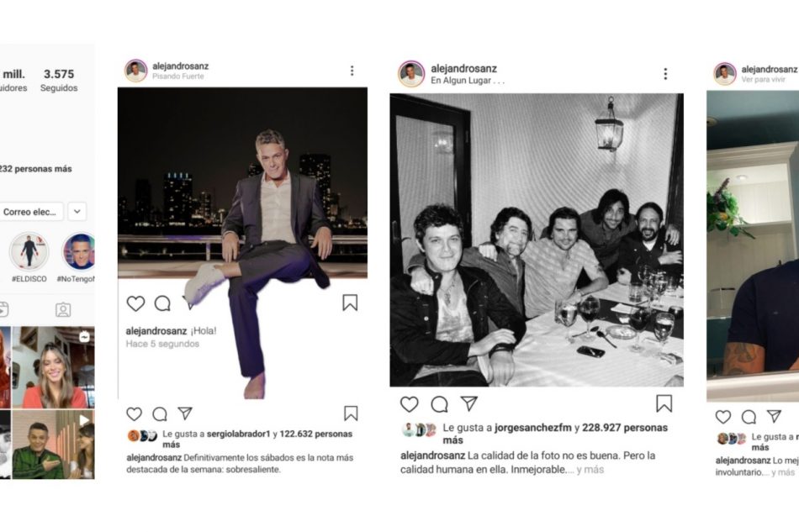Image resolution: width=799 pixels, height=532 pixels.
Task: Toggle save bookmark beside '¡Hola!' post image
Action: (350, 303)
